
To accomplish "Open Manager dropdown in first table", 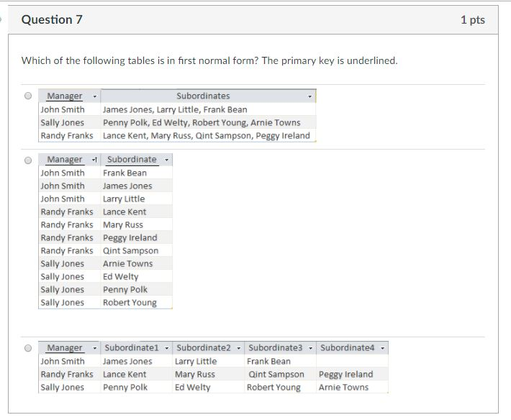I will [x=94, y=96].
